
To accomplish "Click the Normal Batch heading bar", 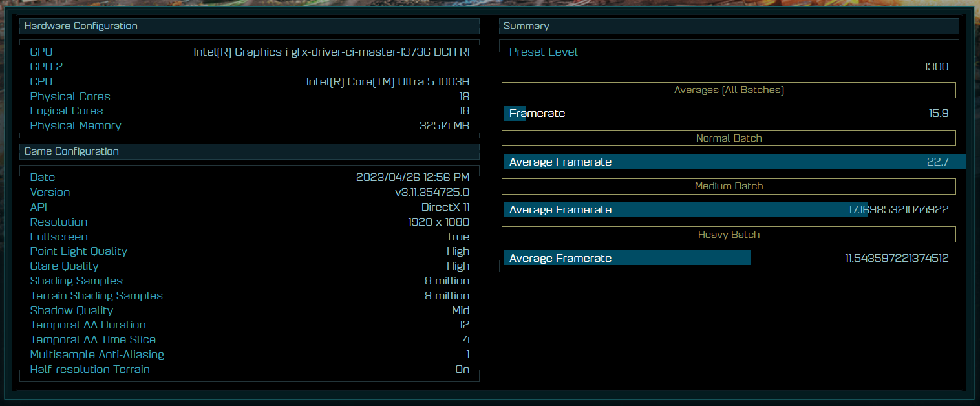I will [729, 138].
